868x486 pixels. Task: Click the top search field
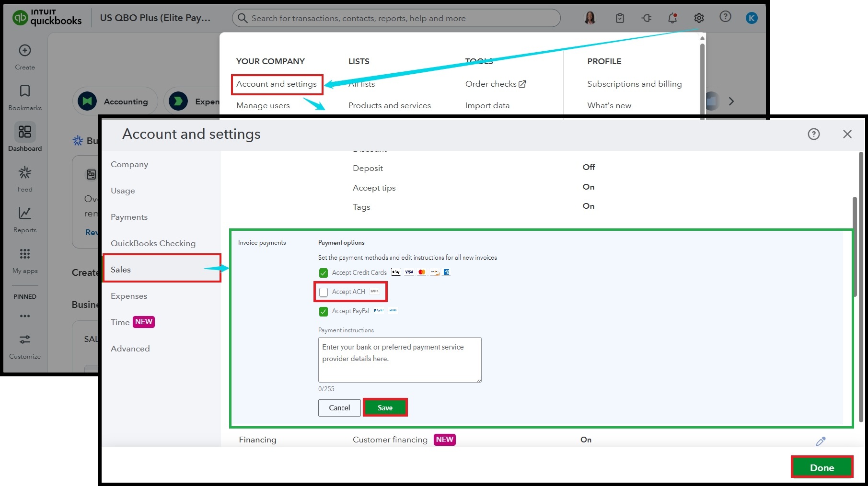(396, 18)
